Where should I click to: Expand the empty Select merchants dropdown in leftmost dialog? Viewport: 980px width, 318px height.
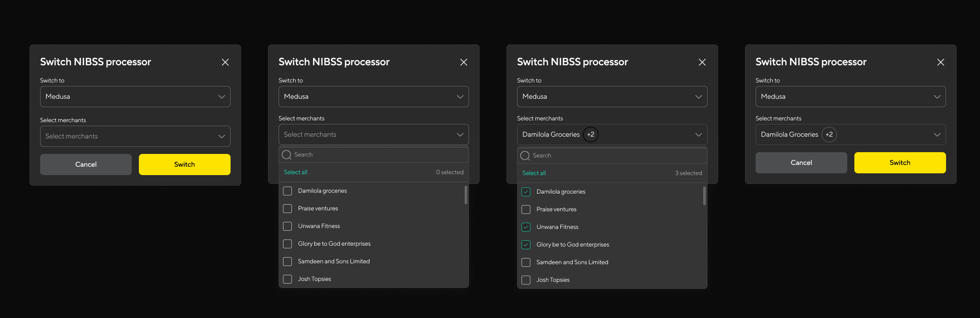135,136
